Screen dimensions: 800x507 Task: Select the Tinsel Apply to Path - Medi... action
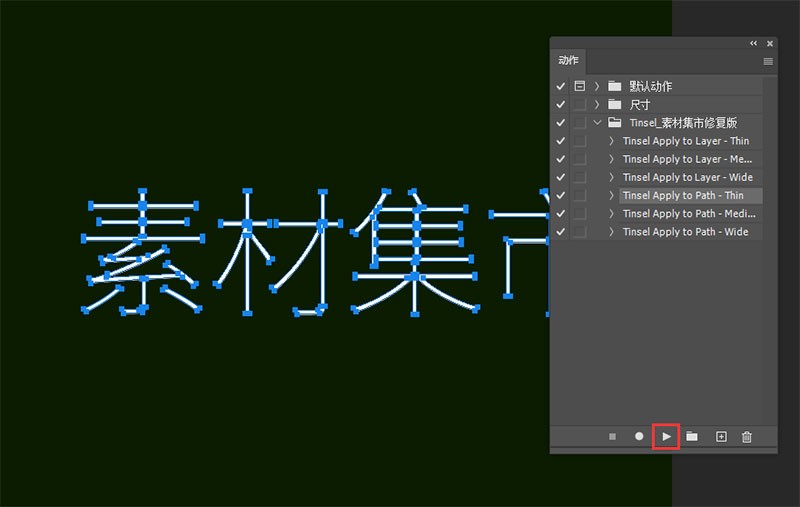687,214
